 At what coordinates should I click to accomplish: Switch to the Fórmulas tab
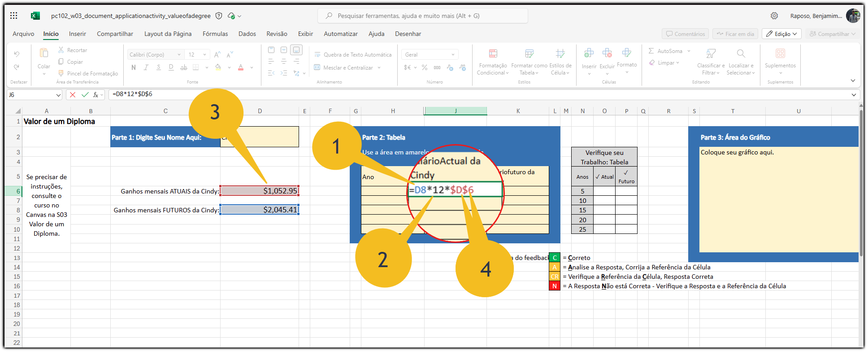click(x=215, y=34)
